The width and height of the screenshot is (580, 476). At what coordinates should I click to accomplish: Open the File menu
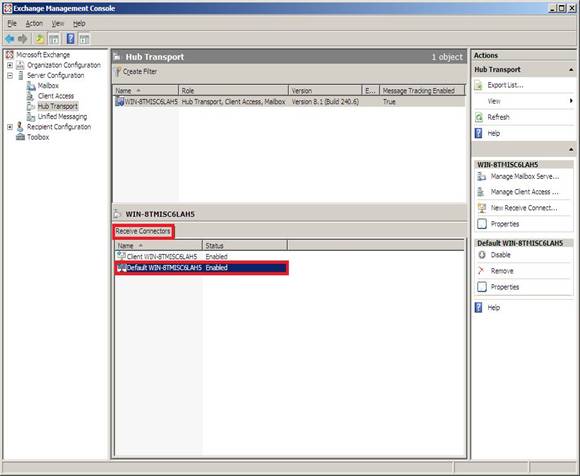[x=12, y=24]
